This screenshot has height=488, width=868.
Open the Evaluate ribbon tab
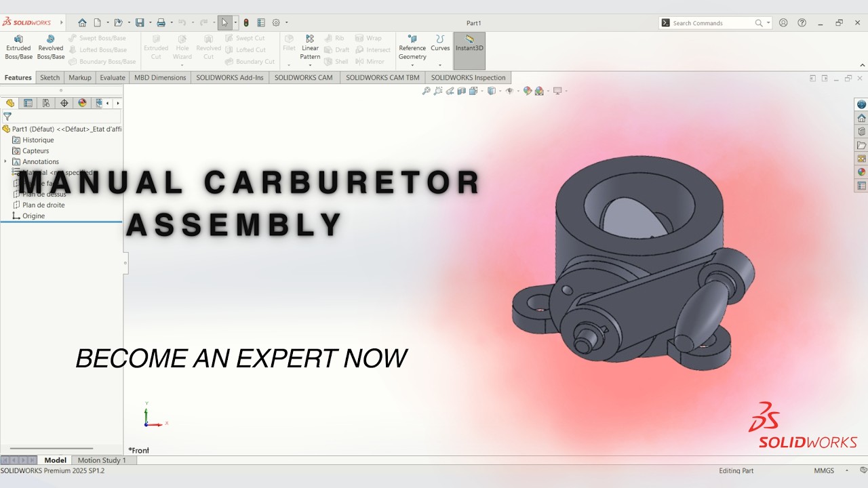click(x=113, y=77)
